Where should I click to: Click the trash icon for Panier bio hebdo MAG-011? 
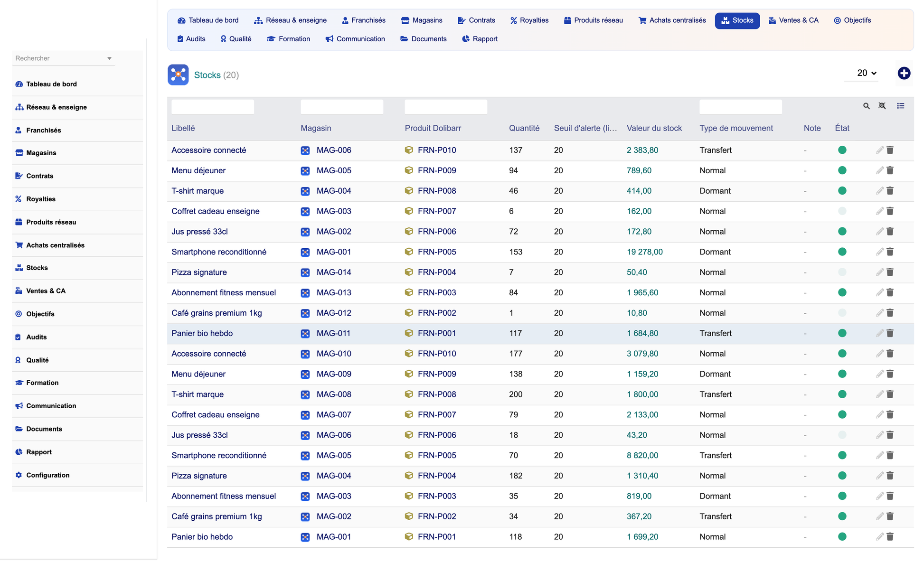[x=890, y=333]
